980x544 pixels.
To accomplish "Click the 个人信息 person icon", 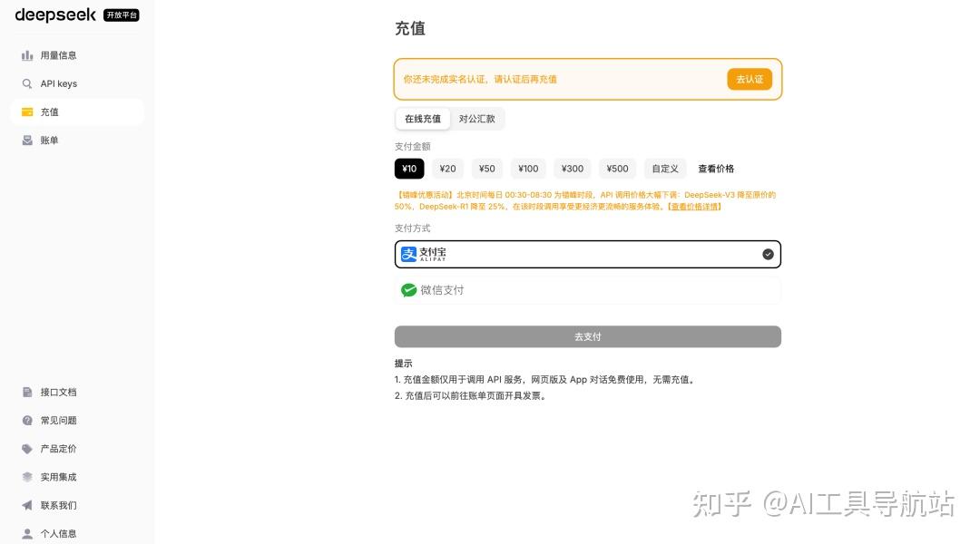I will pyautogui.click(x=27, y=533).
